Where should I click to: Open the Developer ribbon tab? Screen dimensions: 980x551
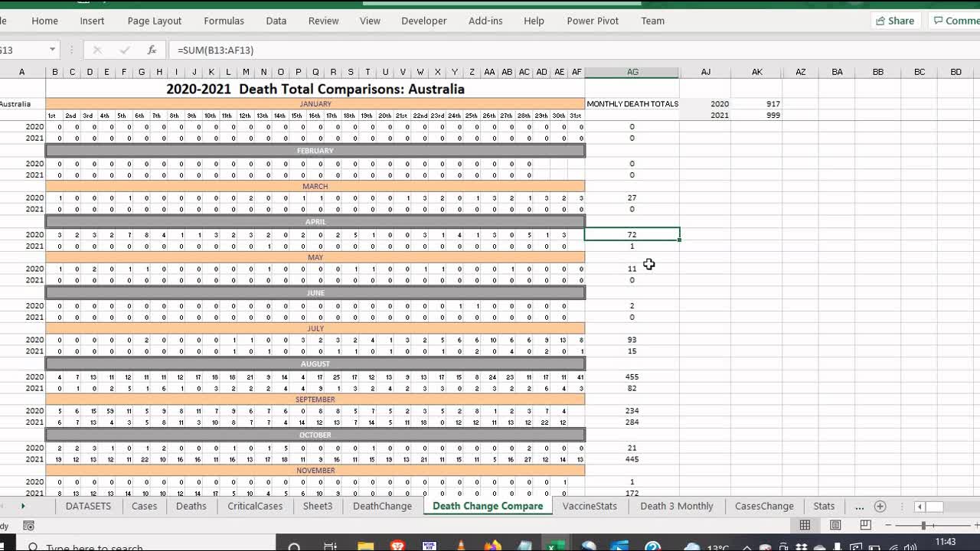pos(424,21)
